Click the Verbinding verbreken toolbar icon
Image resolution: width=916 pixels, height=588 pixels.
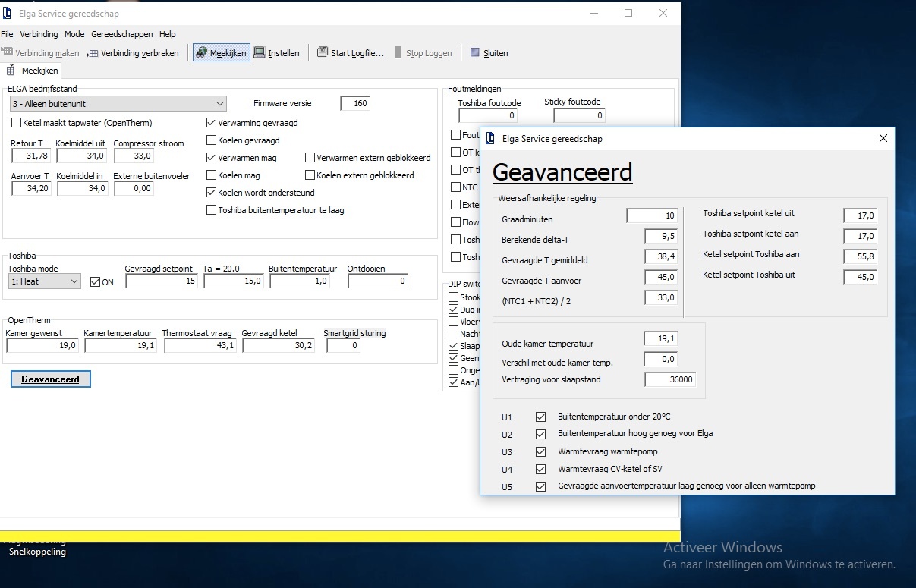(93, 53)
